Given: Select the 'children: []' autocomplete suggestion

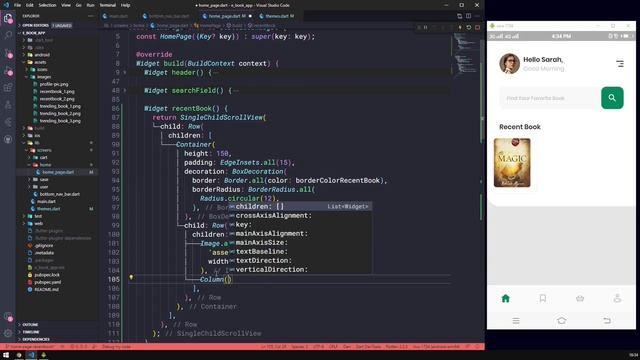Looking at the screenshot, I should point(300,207).
